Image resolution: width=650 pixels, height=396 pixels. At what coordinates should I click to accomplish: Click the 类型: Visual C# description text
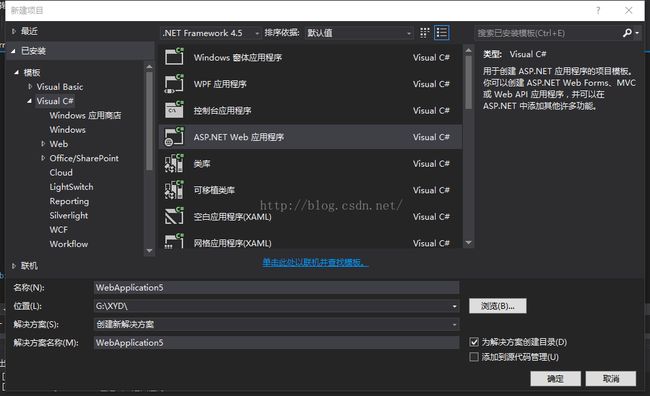pyautogui.click(x=514, y=54)
